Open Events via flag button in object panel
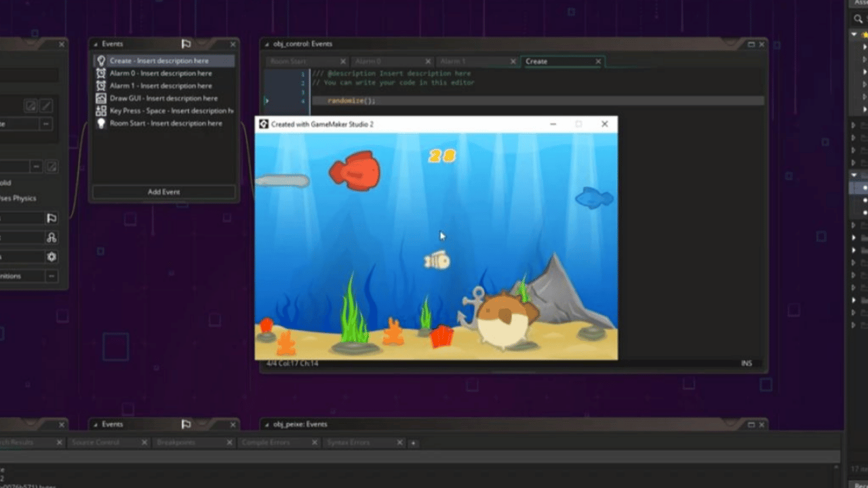The width and height of the screenshot is (868, 488). [52, 218]
